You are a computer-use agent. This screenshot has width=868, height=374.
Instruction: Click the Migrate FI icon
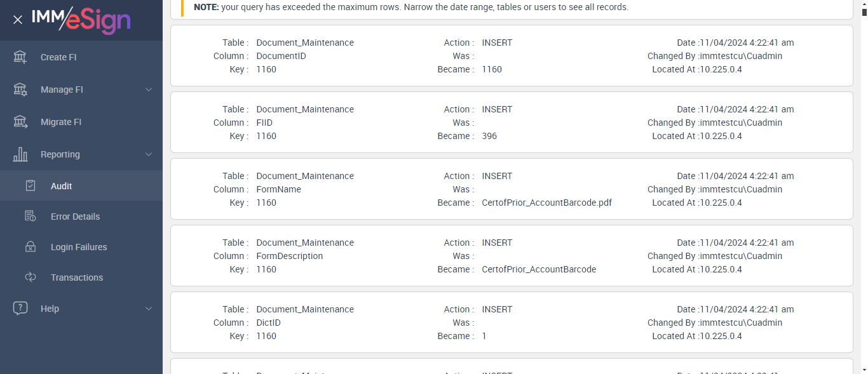(20, 122)
